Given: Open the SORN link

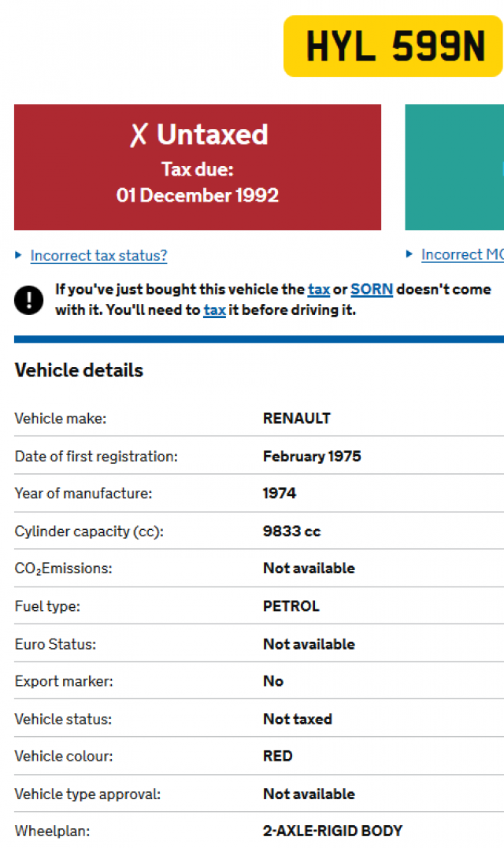Looking at the screenshot, I should coord(372,289).
